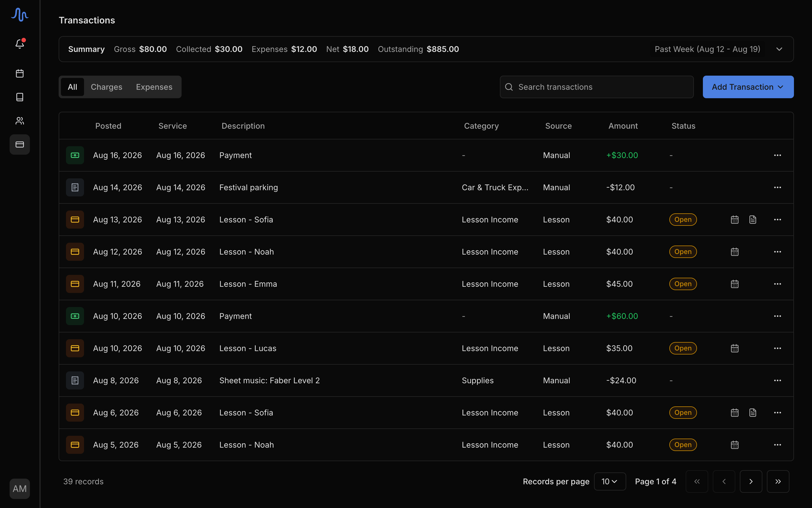Viewport: 812px width, 508px height.
Task: Click the Open status badge on Lesson - Lucas
Action: click(x=683, y=349)
